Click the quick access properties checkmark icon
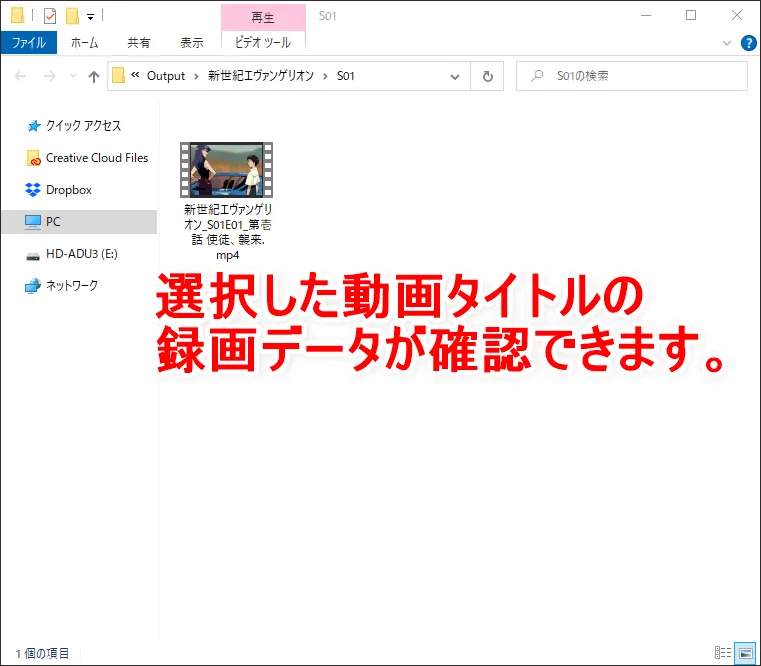This screenshot has height=666, width=761. pyautogui.click(x=50, y=16)
